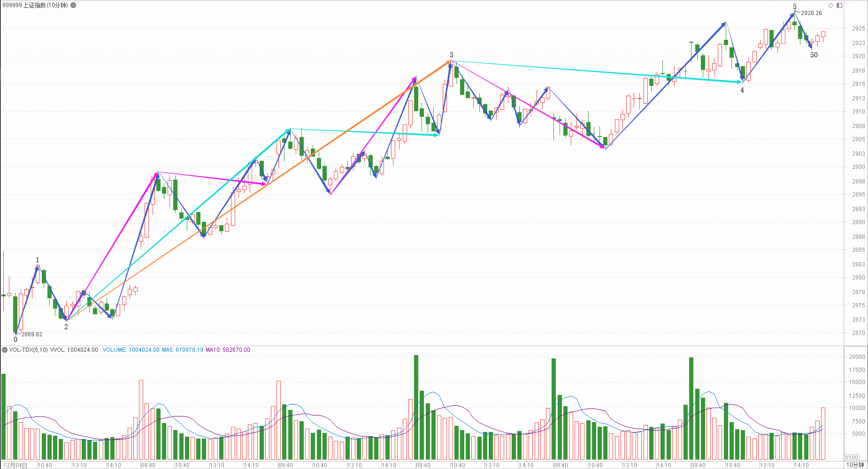Click the MA5: 670978.19 value
This screenshot has width=868, height=469.
pos(183,350)
